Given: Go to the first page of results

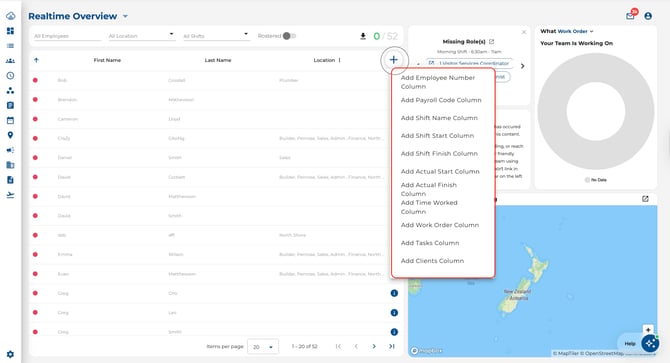Looking at the screenshot, I should 338,346.
